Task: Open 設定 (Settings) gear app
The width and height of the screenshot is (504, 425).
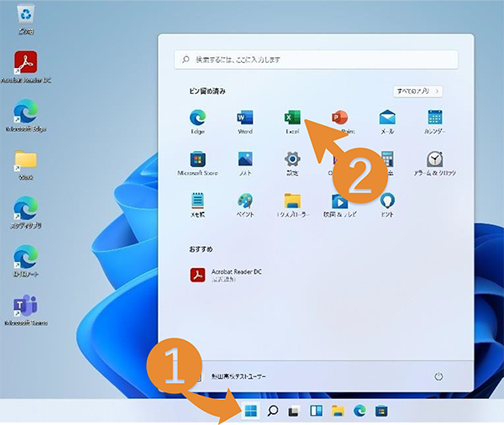Action: tap(292, 163)
